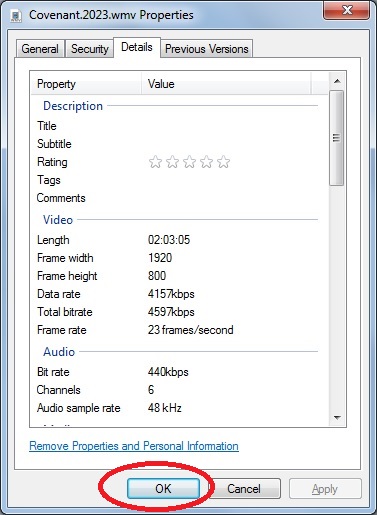
Task: Select the Channels value 6
Action: click(x=151, y=390)
